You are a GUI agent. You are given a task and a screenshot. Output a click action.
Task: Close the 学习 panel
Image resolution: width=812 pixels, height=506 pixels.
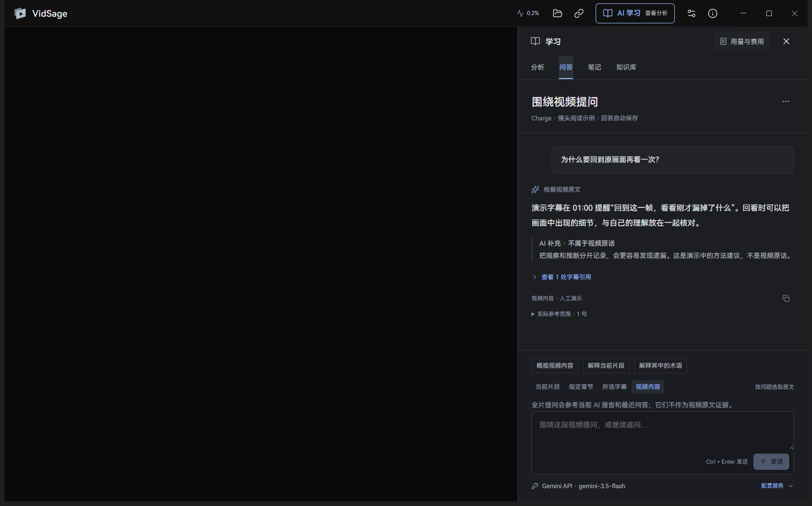coord(786,41)
